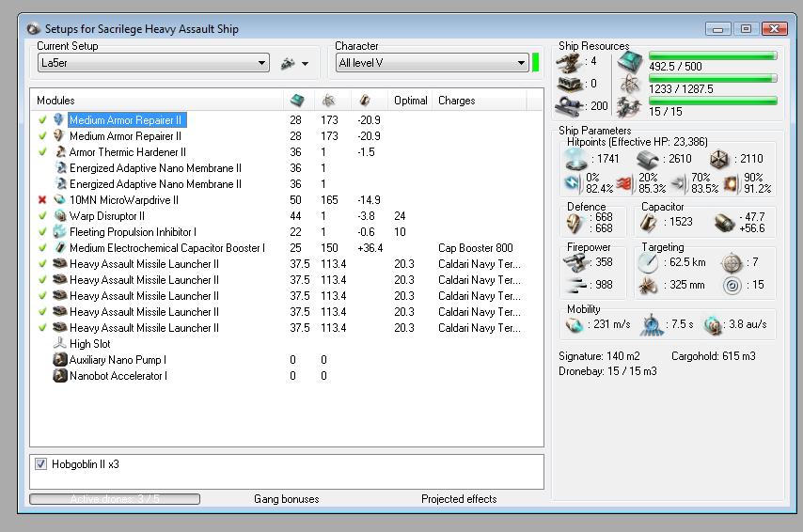
Task: Click the launcher hardpoints icon showing 0
Action: (570, 84)
